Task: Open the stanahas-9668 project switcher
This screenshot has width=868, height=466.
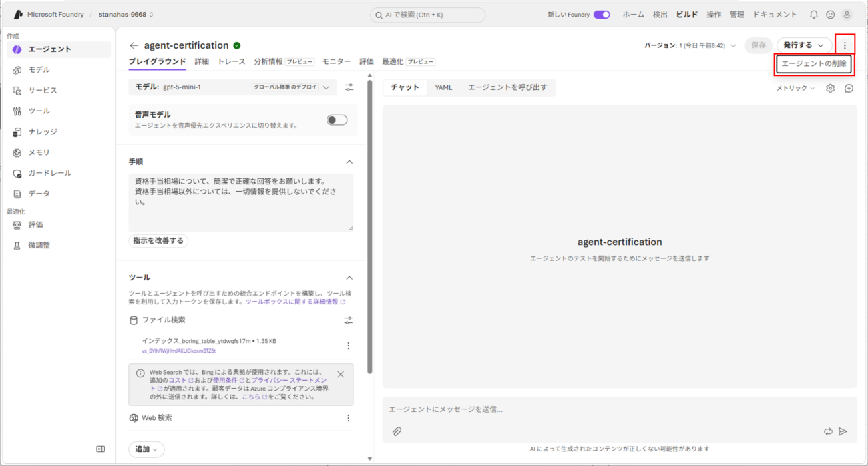Action: click(x=126, y=15)
